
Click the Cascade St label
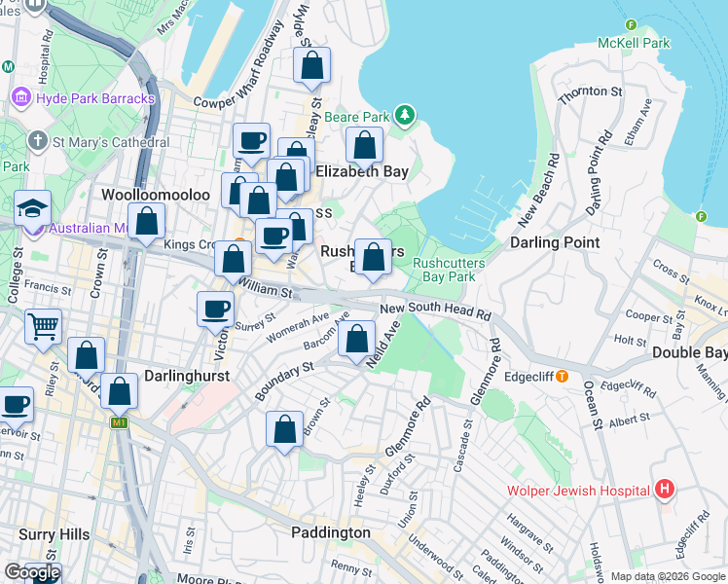464,446
